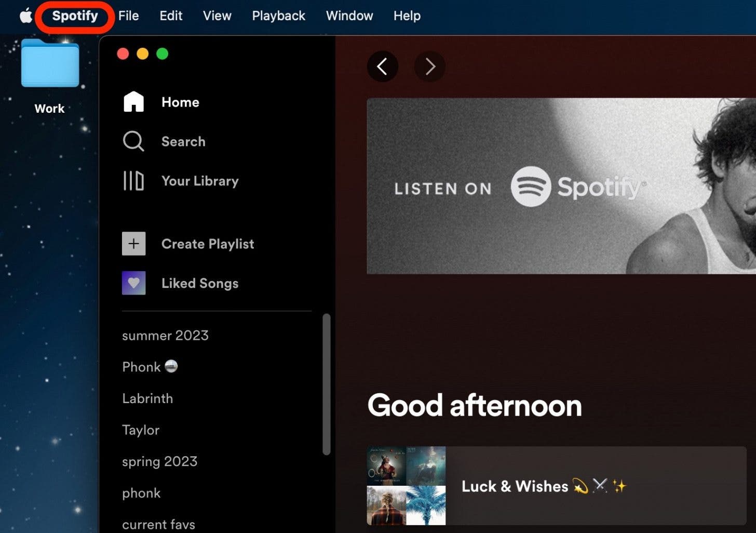
Task: Select Home in the sidebar
Action: [x=180, y=102]
